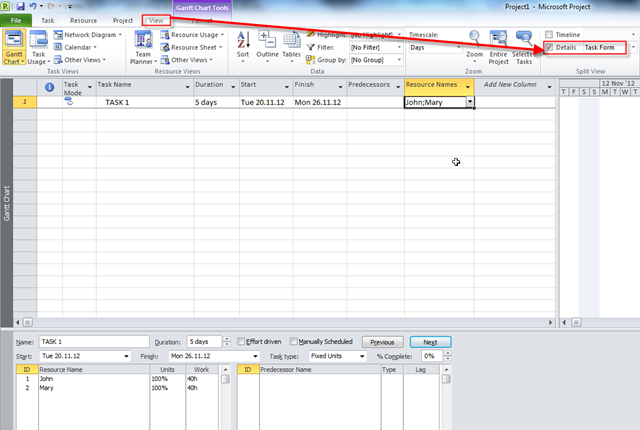Toggle the Effort driven checkbox
The height and width of the screenshot is (430, 640).
point(242,342)
